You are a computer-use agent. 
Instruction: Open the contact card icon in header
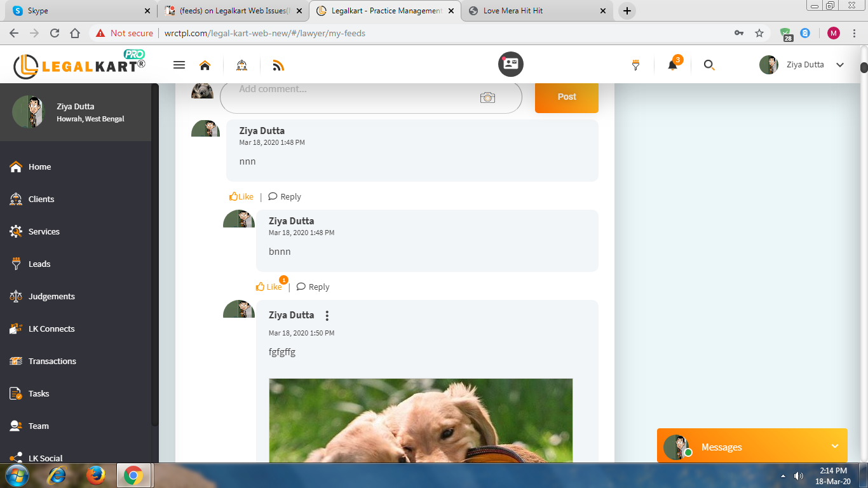(510, 64)
